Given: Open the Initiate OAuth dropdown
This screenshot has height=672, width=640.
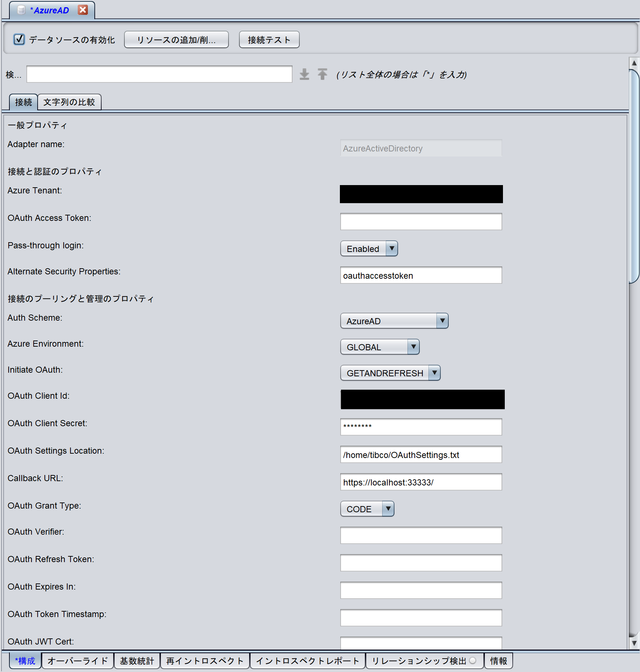Looking at the screenshot, I should (x=390, y=373).
